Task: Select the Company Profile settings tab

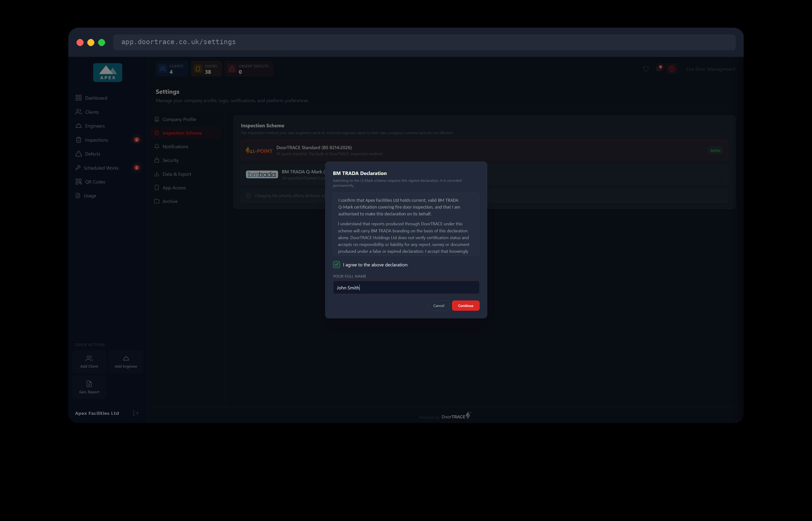Action: pos(186,119)
